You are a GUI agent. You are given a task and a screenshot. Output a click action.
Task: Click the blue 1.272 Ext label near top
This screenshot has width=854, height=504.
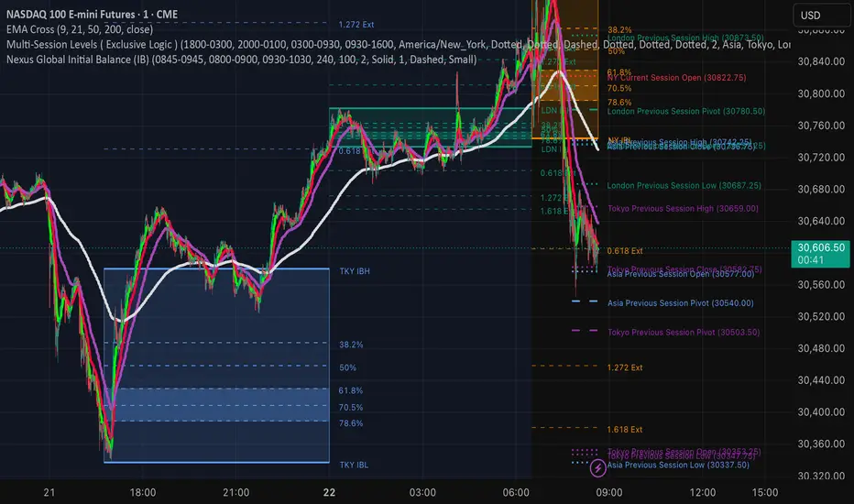click(x=356, y=25)
